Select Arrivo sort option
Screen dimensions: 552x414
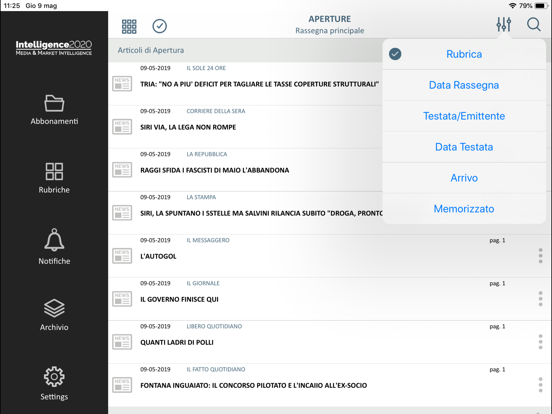click(464, 178)
